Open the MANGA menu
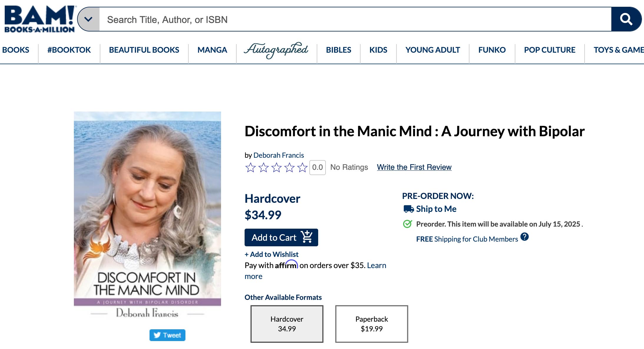Viewport: 644px width, 349px height. point(212,50)
